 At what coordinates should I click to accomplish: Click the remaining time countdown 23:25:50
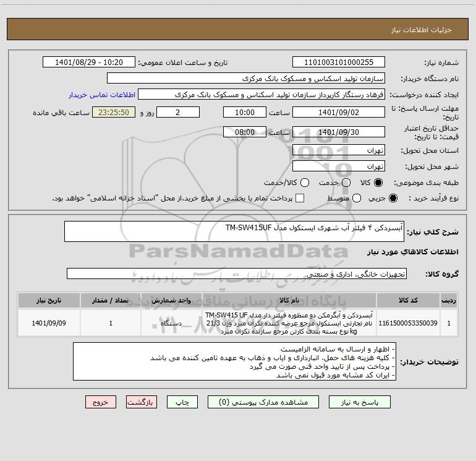[x=114, y=112]
